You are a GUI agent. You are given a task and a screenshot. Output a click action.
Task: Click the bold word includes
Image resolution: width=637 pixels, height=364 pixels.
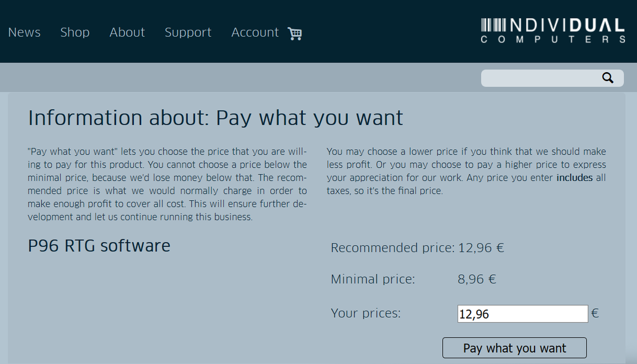574,178
